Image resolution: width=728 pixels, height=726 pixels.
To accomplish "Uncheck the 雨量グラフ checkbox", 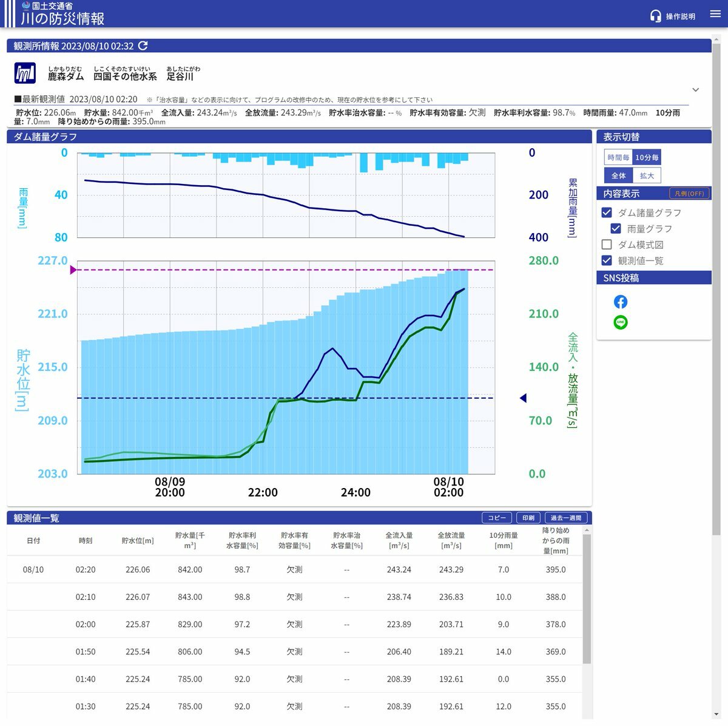I will (616, 229).
